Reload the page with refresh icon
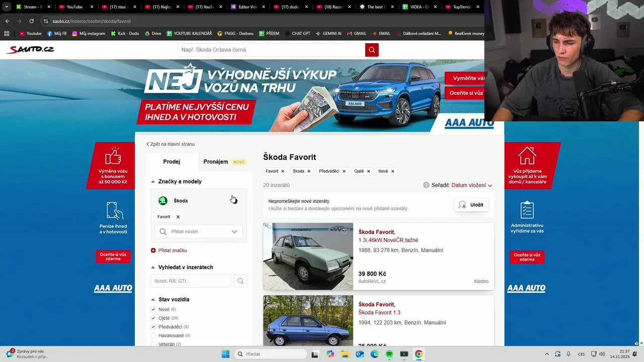644x362 pixels. coord(31,21)
